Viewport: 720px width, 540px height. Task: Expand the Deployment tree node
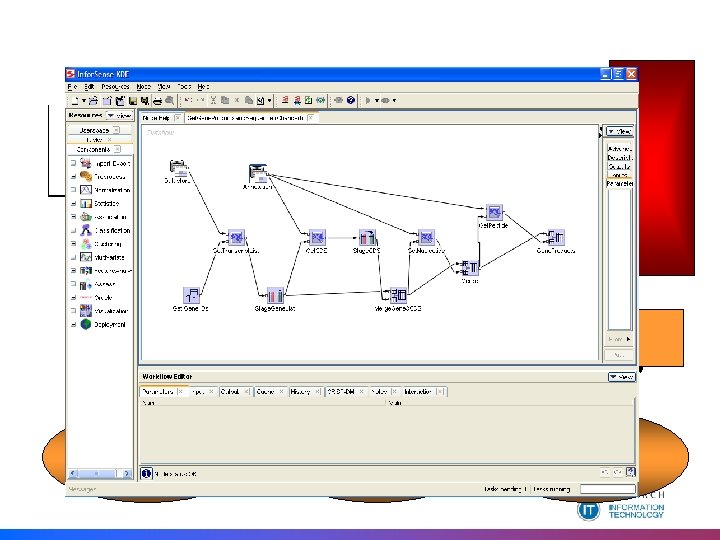73,324
